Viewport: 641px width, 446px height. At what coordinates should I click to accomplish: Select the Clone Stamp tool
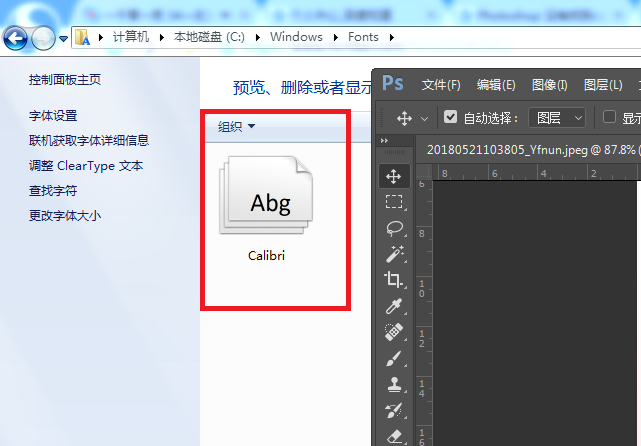[394, 384]
